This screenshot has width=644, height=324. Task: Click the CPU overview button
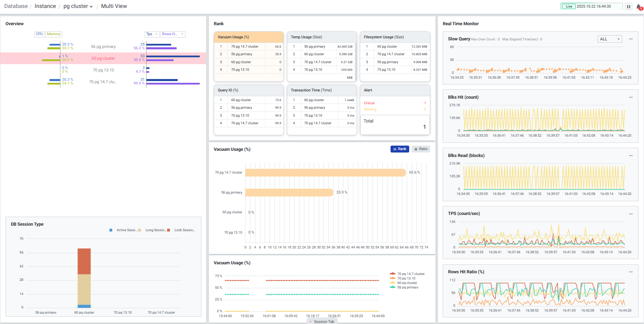[x=39, y=34]
